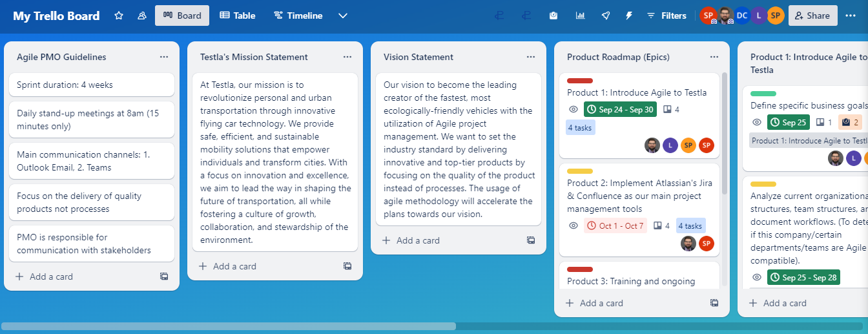Click red label on Product 3 card
Screen dimensions: 868x334
point(580,269)
